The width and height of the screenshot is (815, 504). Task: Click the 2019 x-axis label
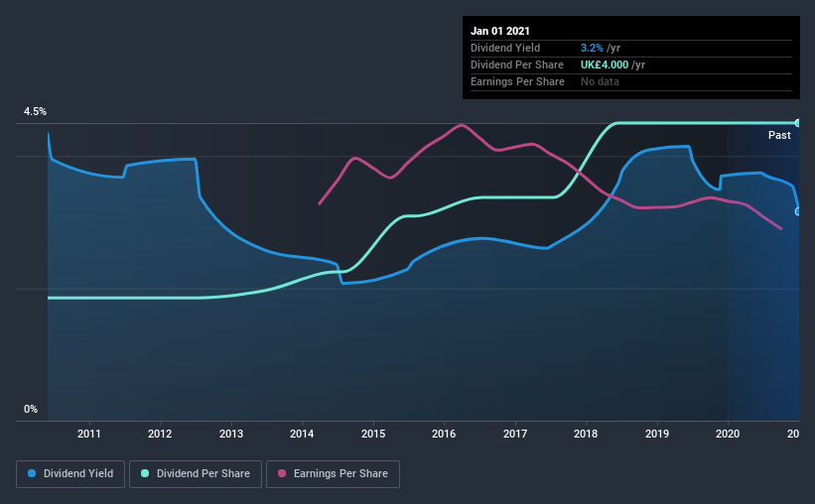point(657,434)
